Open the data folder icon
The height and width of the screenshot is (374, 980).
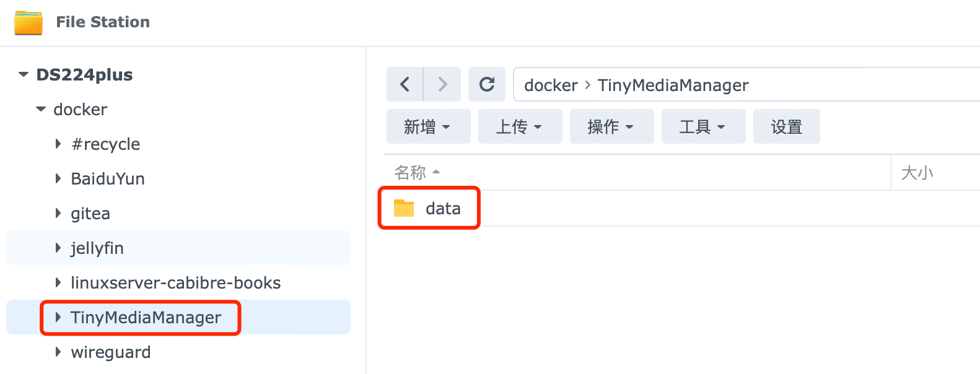tap(404, 208)
